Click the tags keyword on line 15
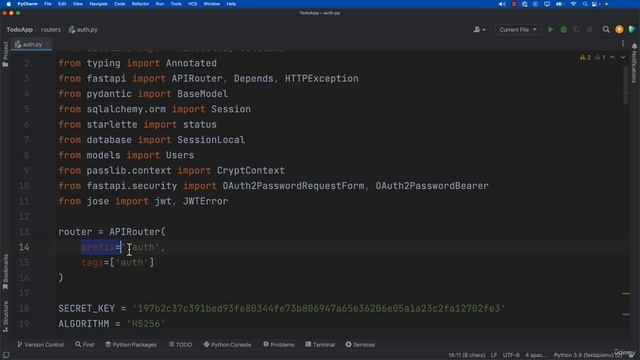Screen dimensions: 640x360 [x=92, y=262]
